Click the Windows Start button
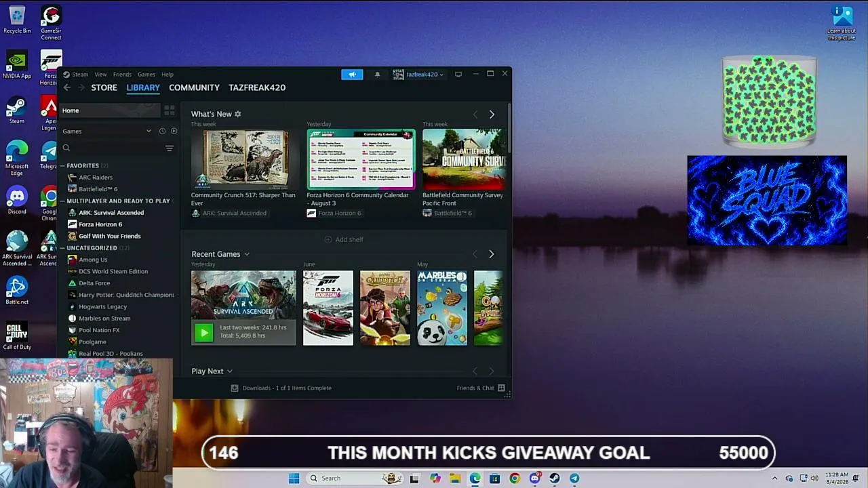This screenshot has height=488, width=868. tap(294, 479)
